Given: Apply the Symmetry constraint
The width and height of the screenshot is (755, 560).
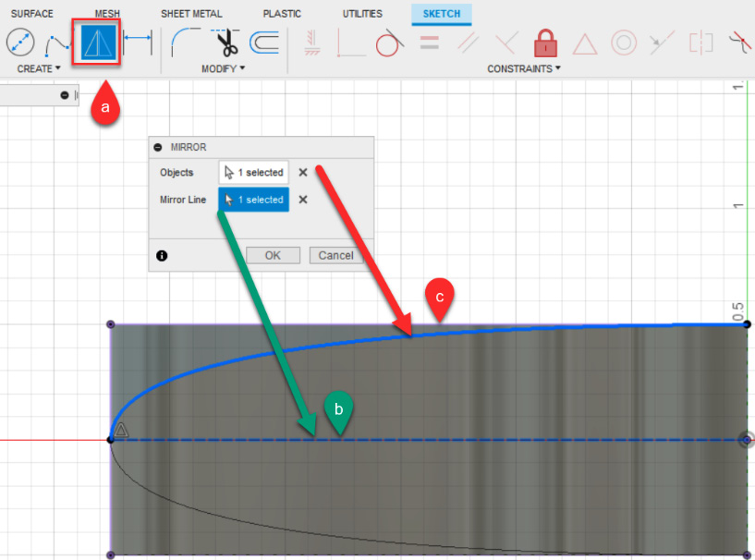Looking at the screenshot, I should coord(700,42).
